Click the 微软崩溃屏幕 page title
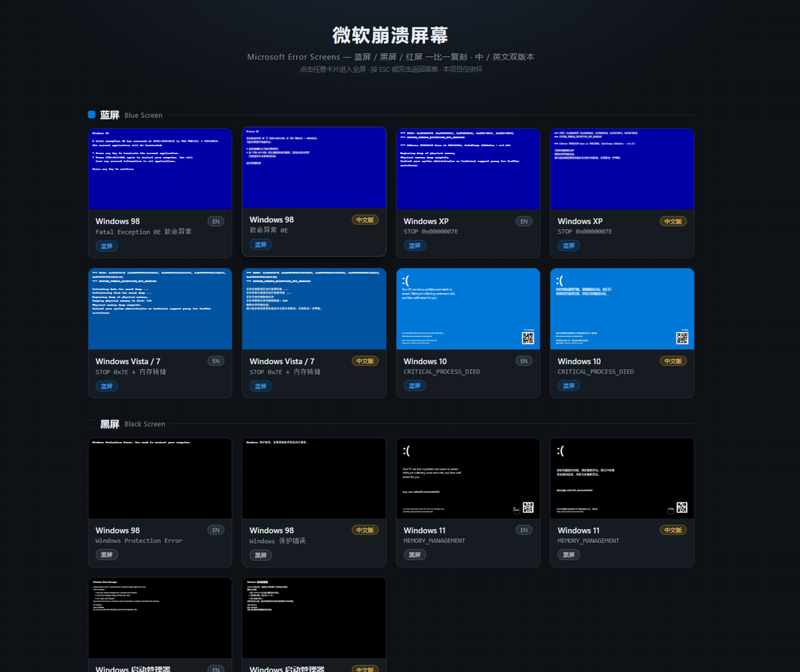 pyautogui.click(x=391, y=35)
